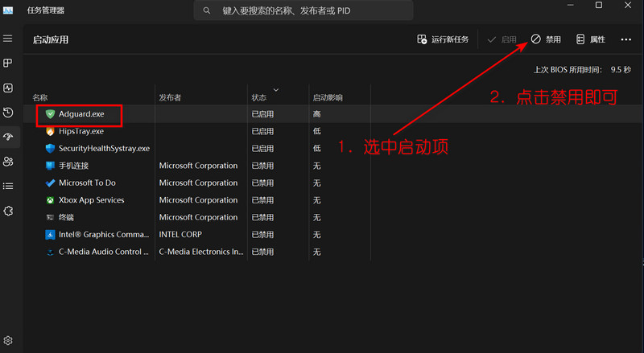The image size is (644, 353).
Task: Click the 终端 terminal icon
Action: [x=50, y=218]
